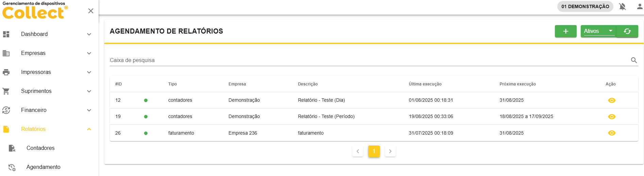This screenshot has height=176, width=644.
Task: Expand the Dashboard menu chevron
Action: [89, 34]
